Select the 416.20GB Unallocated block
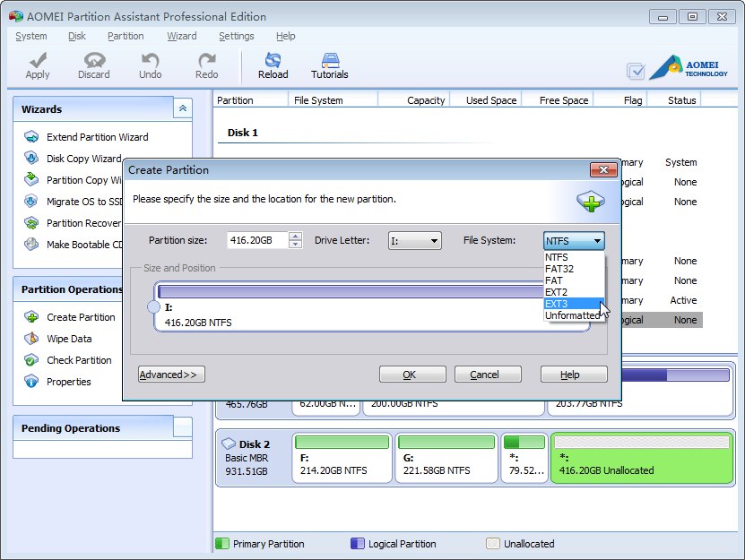 click(642, 457)
